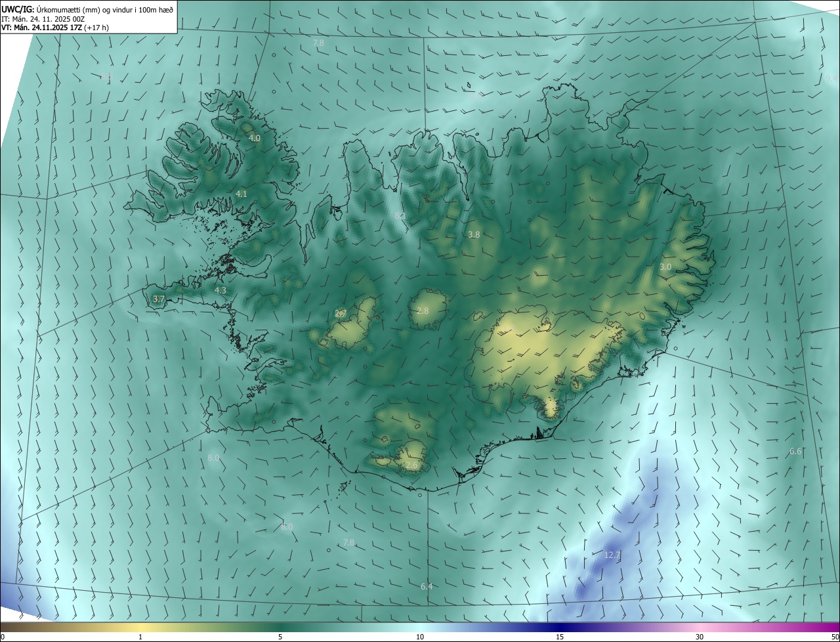Click the faint 8.5 value northwest of Iceland
Screen dimensions: 840x642
[x=106, y=77]
